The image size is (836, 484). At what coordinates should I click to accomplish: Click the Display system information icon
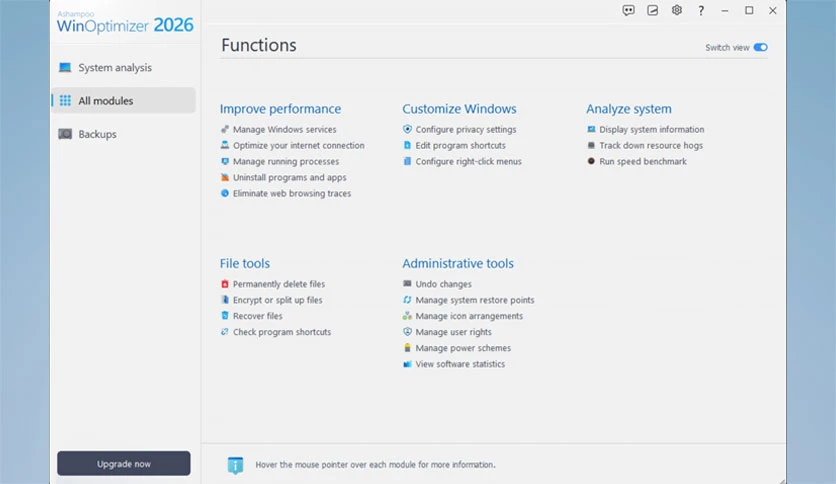pyautogui.click(x=591, y=129)
